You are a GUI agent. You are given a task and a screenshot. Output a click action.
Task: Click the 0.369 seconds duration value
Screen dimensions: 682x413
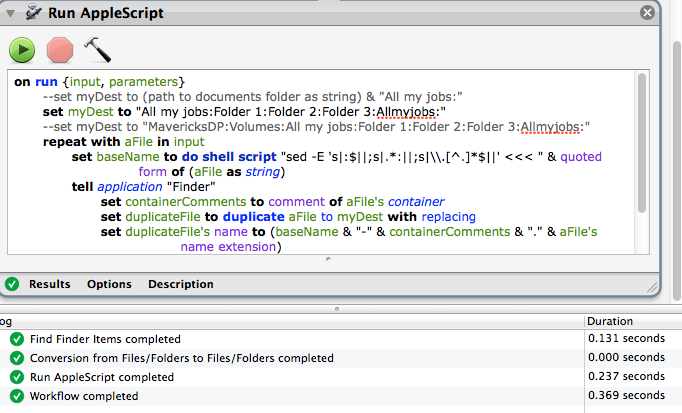(x=626, y=396)
